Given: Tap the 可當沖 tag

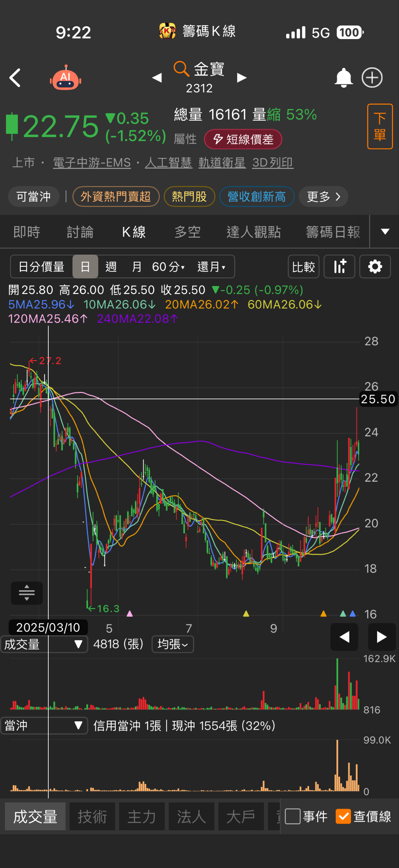Looking at the screenshot, I should tap(33, 197).
